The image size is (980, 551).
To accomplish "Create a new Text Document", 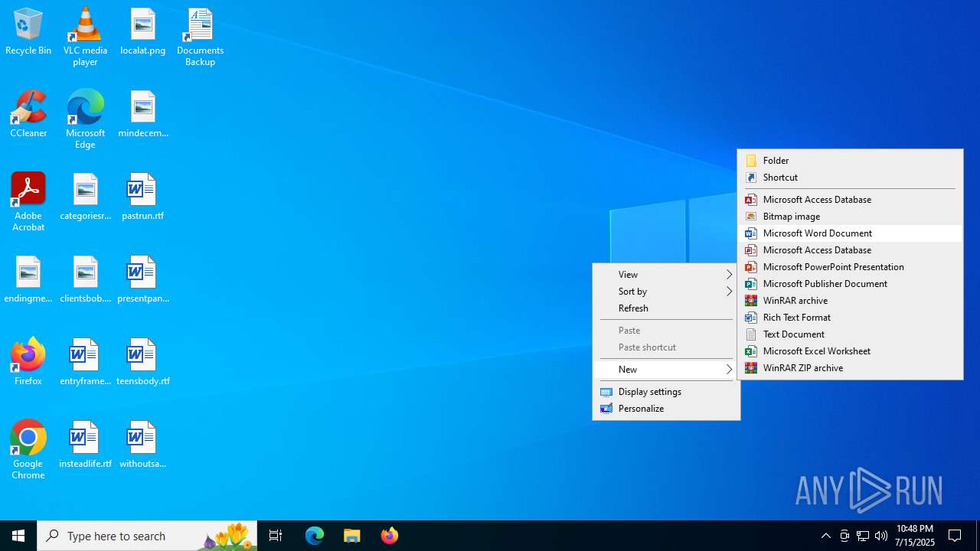I will tap(850, 334).
